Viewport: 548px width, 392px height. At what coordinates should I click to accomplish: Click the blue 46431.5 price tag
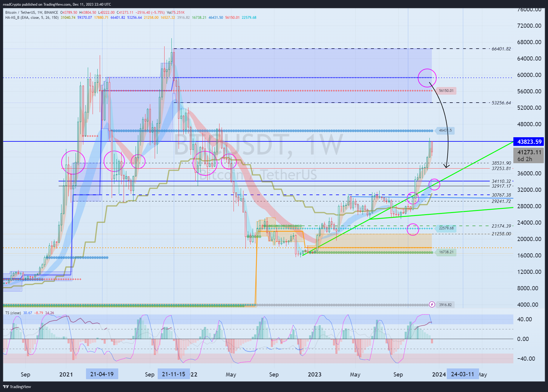[x=445, y=130]
